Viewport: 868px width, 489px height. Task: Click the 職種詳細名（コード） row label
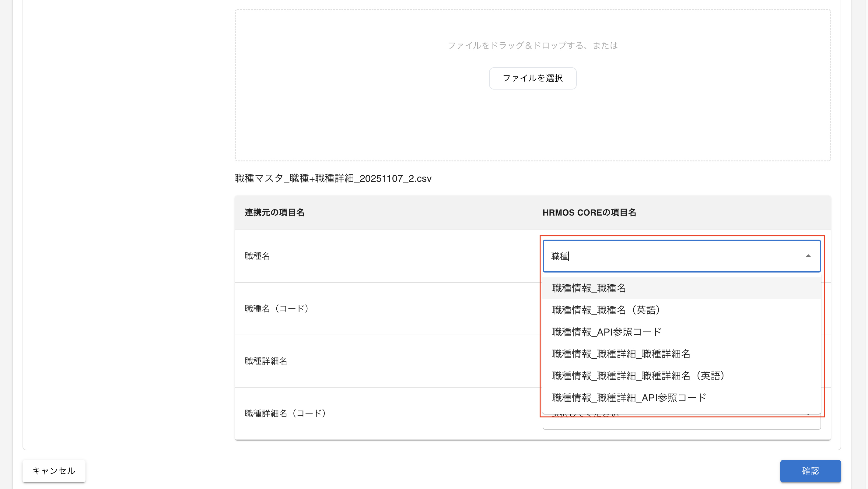tap(285, 413)
